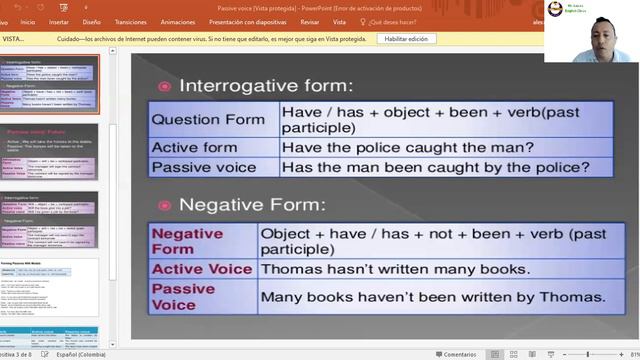
Task: Open the Diseño ribbon tab
Action: tap(91, 22)
